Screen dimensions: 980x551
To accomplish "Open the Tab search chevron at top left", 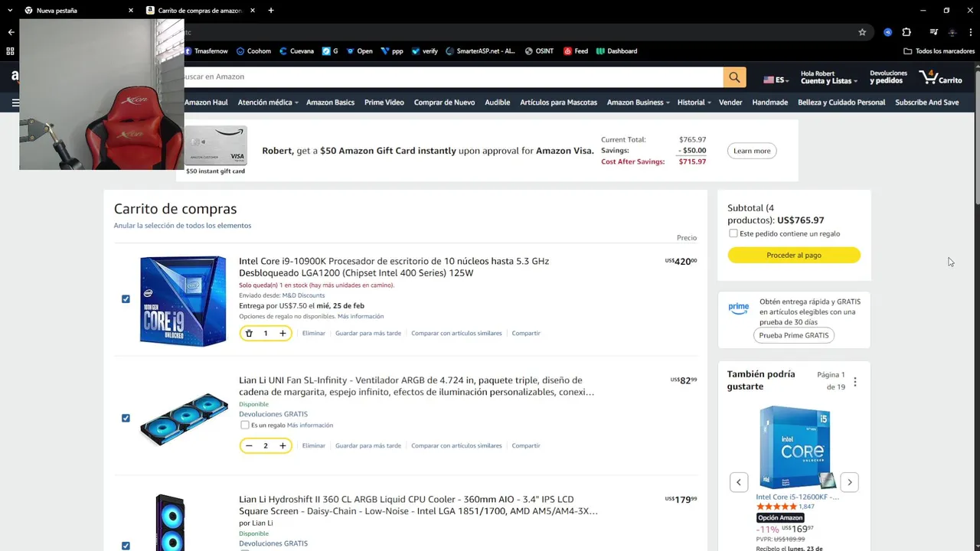I will tap(10, 11).
